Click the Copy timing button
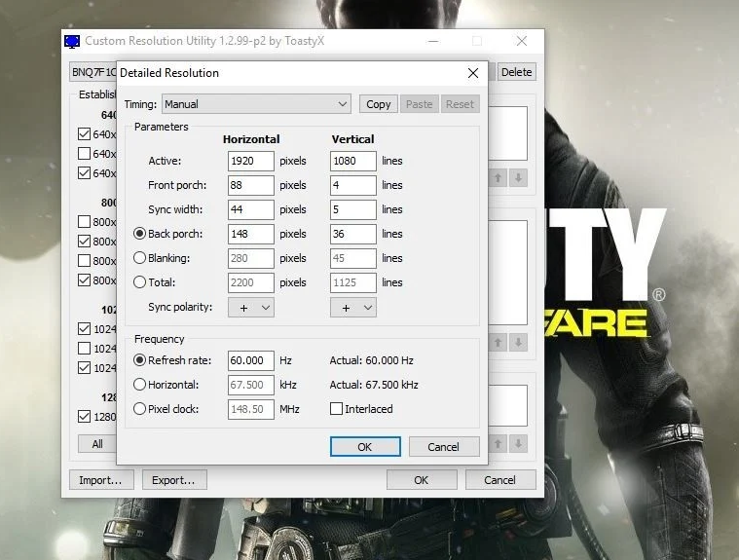Screen dimensions: 739x560 click(379, 104)
